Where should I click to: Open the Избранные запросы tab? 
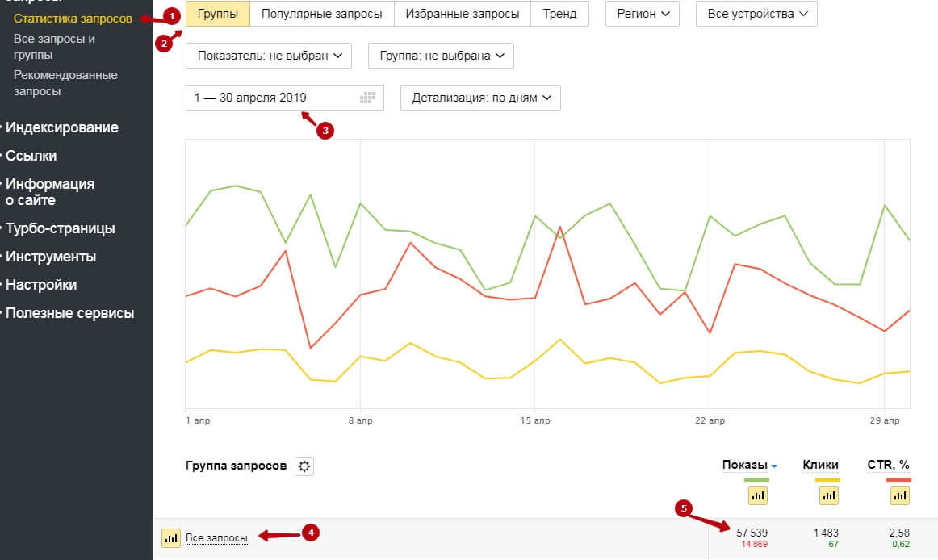click(463, 14)
